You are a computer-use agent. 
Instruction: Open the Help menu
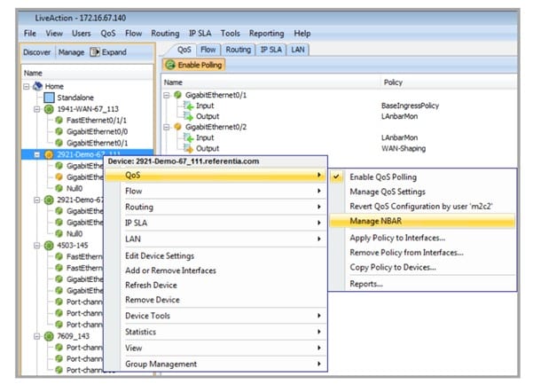point(302,34)
